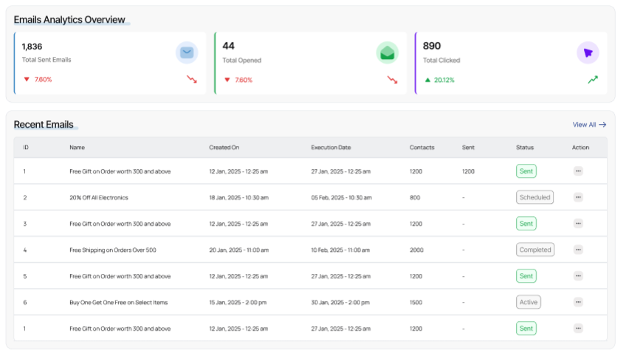Expand actions for 20% Off All Electronics
Image resolution: width=629 pixels, height=364 pixels.
click(x=578, y=197)
